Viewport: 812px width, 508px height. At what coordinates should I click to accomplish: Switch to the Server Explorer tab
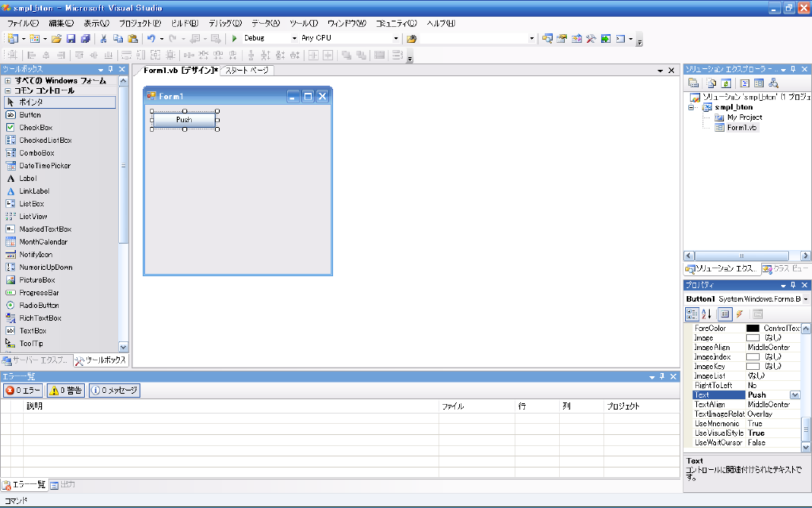(36, 360)
